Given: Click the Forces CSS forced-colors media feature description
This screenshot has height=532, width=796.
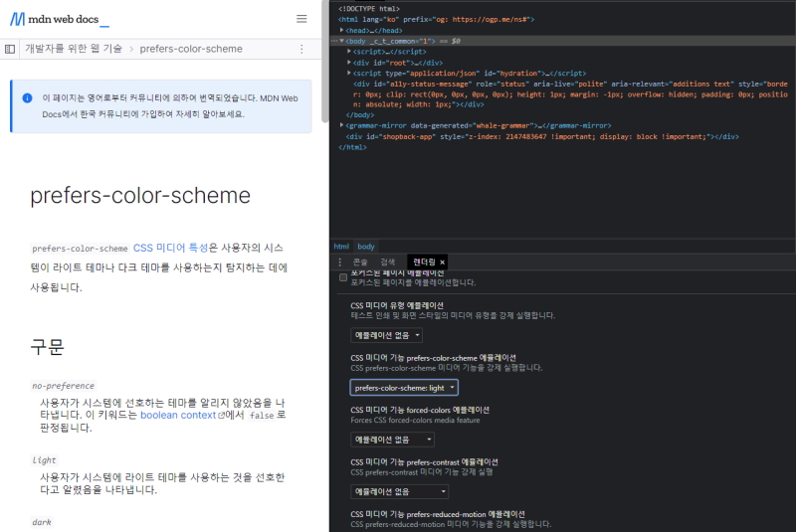Looking at the screenshot, I should click(415, 420).
